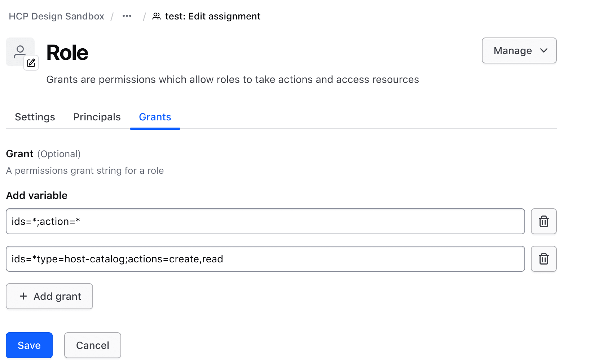Focus the ids=*;action=* grant field
Viewport: 603px width, 364px height.
coord(265,221)
